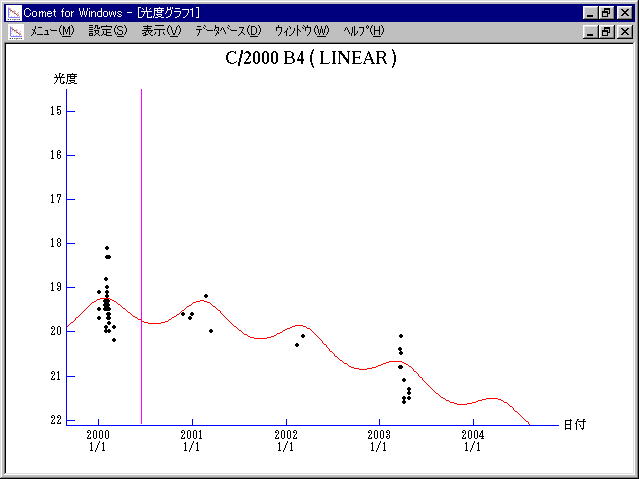Click the 2004 1/1 date label
Viewport: 639px width, 479px height.
473,441
